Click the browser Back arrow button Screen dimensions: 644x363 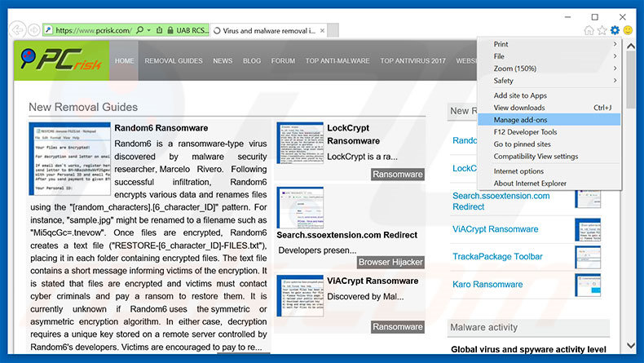pyautogui.click(x=17, y=30)
